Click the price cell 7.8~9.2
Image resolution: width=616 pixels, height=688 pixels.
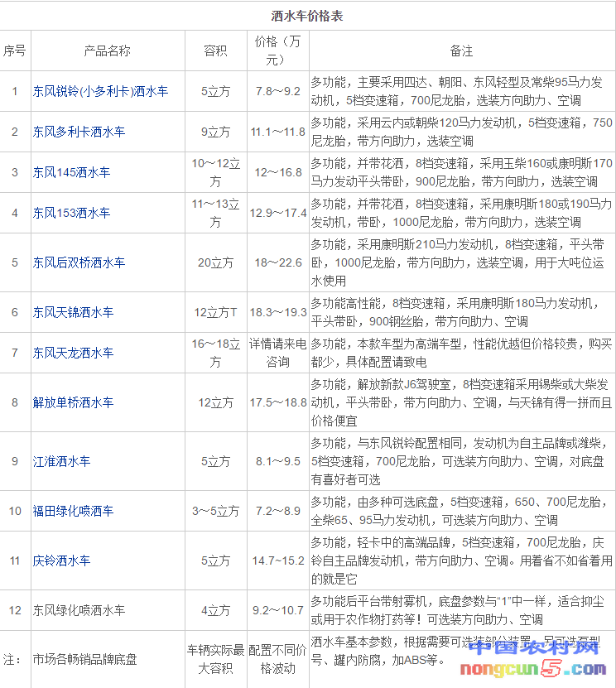tap(277, 91)
